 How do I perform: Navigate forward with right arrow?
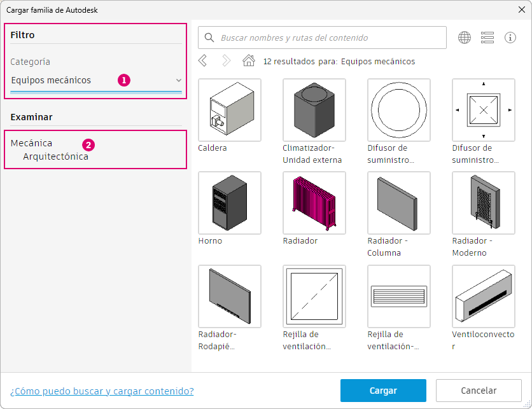point(226,61)
